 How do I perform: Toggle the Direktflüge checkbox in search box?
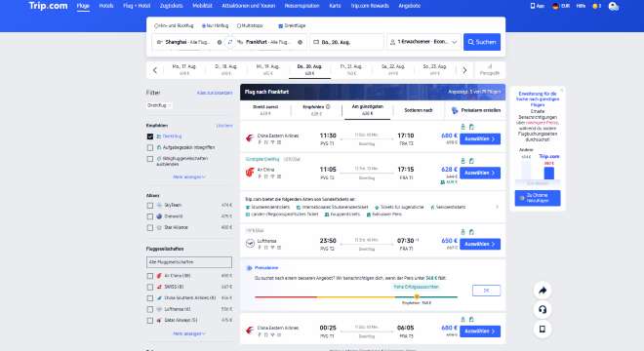[x=280, y=26]
